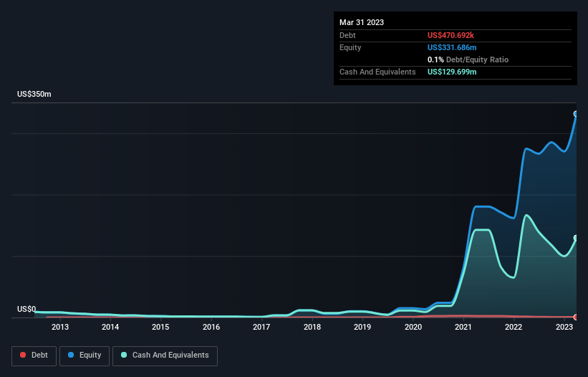Click the US$331.686m equity value

click(x=452, y=47)
